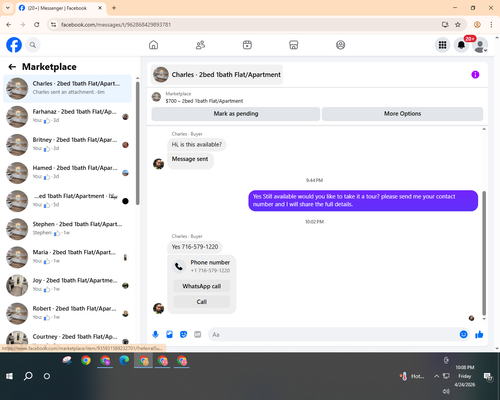Bookmark this page star icon

pyautogui.click(x=458, y=25)
